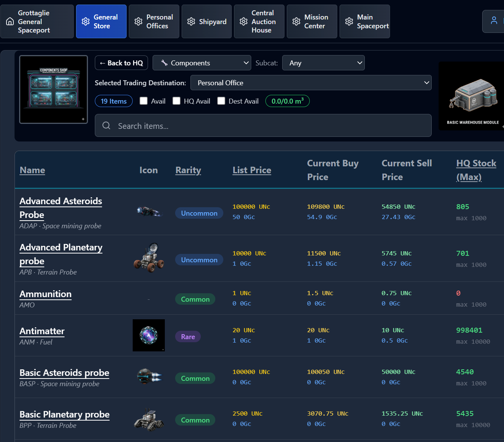This screenshot has height=442, width=504.
Task: Click the gear icon on Main Spaceport tab
Action: [x=349, y=21]
